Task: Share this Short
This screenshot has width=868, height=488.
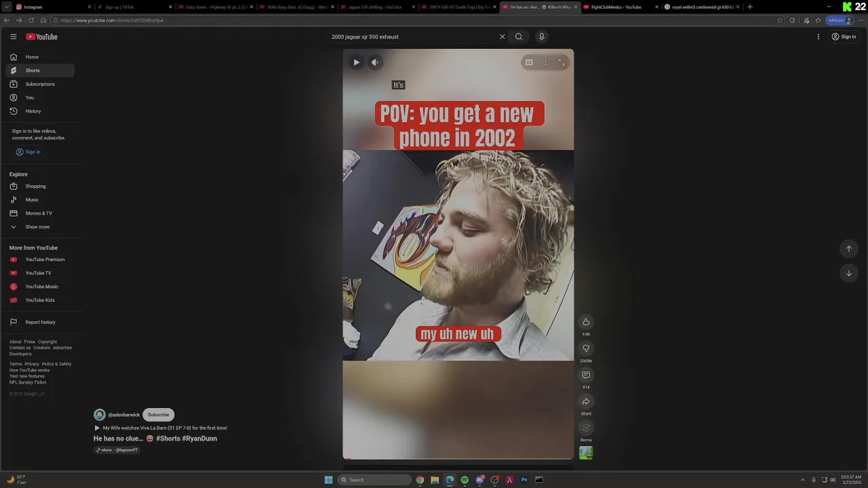Action: coord(586,401)
